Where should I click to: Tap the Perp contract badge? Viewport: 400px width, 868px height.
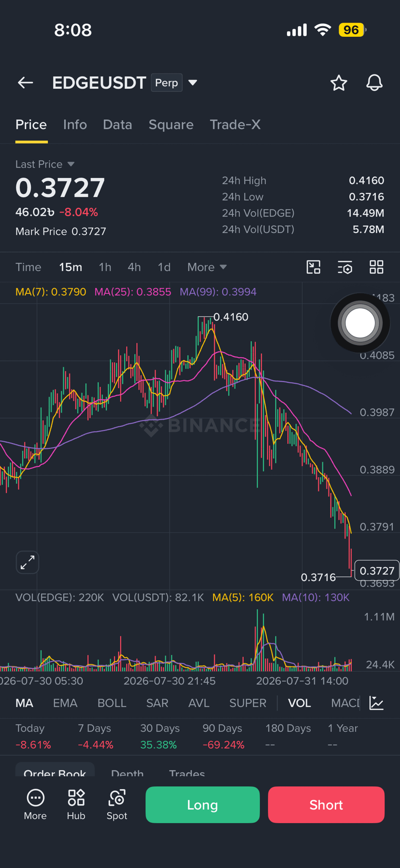[x=167, y=83]
